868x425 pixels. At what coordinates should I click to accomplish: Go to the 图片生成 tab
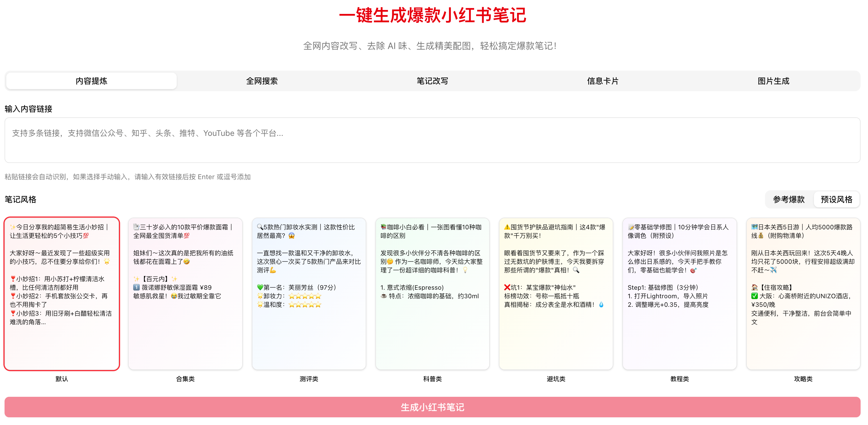pyautogui.click(x=773, y=81)
